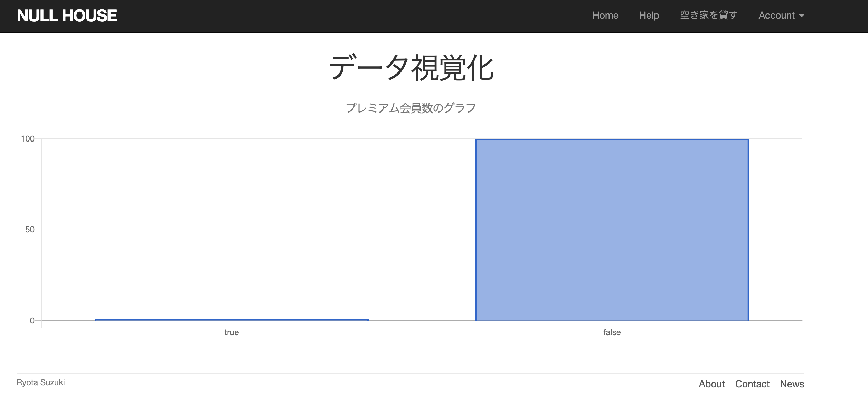Click the Ryota Suzuki name in the footer
Image resolution: width=868 pixels, height=417 pixels.
[x=40, y=382]
